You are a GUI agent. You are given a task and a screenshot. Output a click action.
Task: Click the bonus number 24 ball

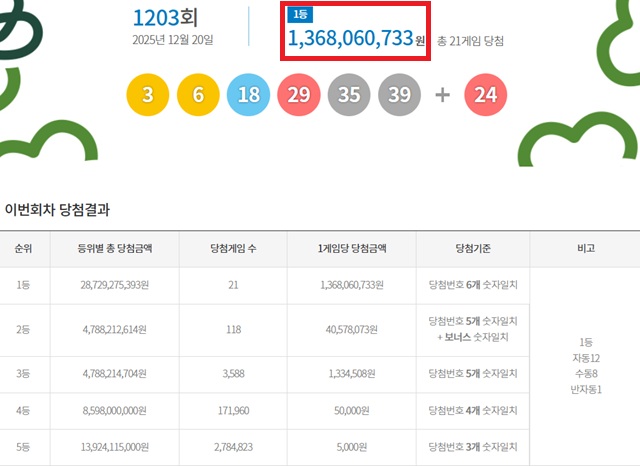pos(486,95)
